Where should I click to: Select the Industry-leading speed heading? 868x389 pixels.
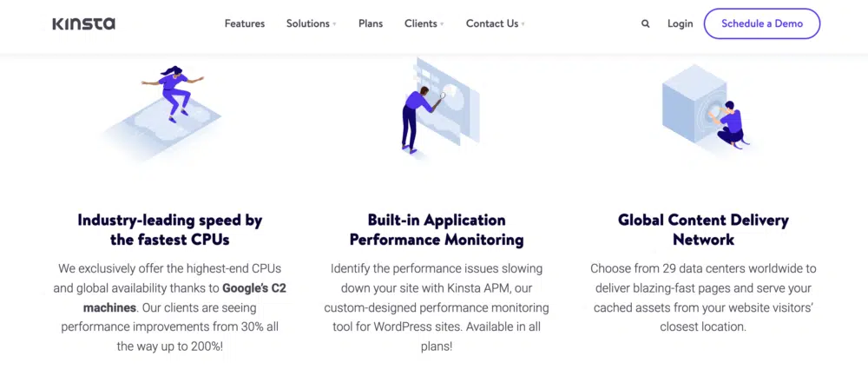[x=169, y=229]
